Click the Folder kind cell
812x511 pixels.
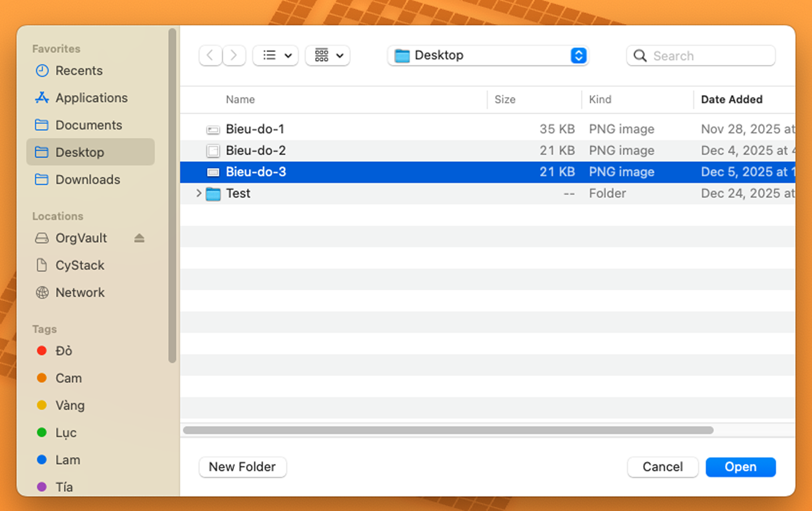[x=608, y=193]
